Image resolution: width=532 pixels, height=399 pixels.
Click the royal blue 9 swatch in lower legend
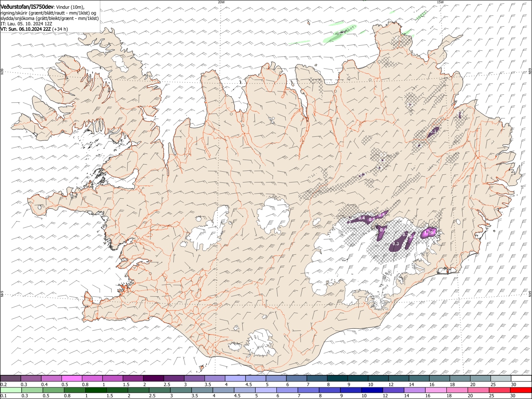click(x=351, y=390)
